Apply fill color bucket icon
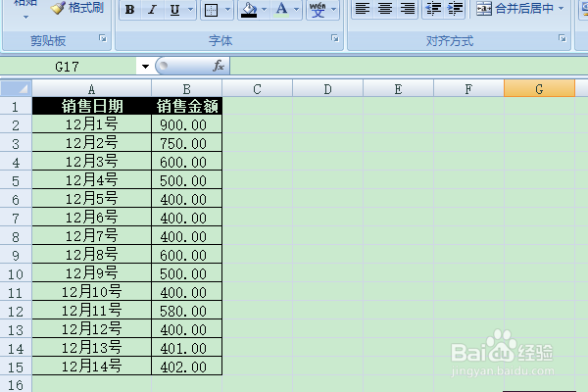588x392 pixels. click(x=249, y=10)
